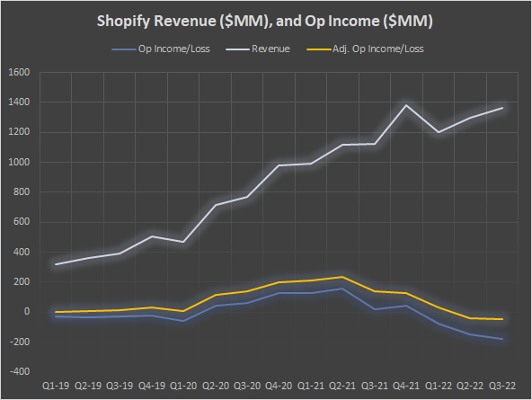The width and height of the screenshot is (532, 400).
Task: Select the 400 y-axis label
Action: [x=22, y=252]
